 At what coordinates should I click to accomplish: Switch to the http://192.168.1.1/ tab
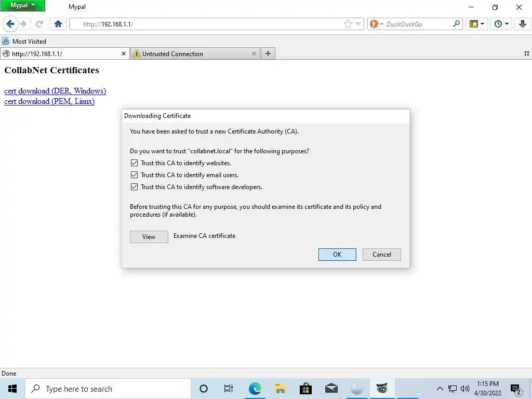(x=64, y=54)
